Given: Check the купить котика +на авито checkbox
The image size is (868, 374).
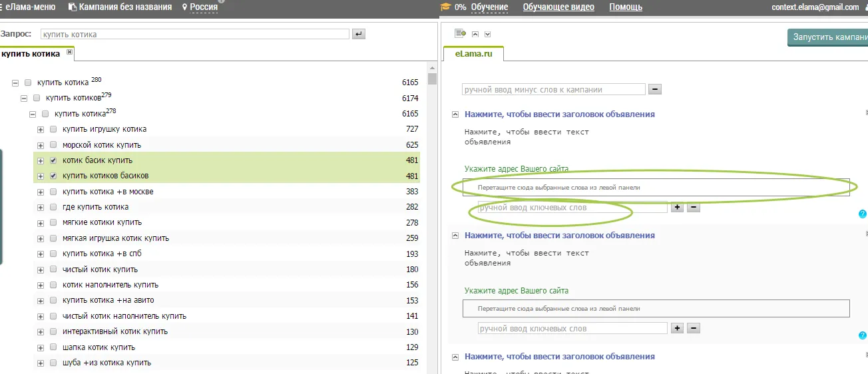Looking at the screenshot, I should point(53,300).
